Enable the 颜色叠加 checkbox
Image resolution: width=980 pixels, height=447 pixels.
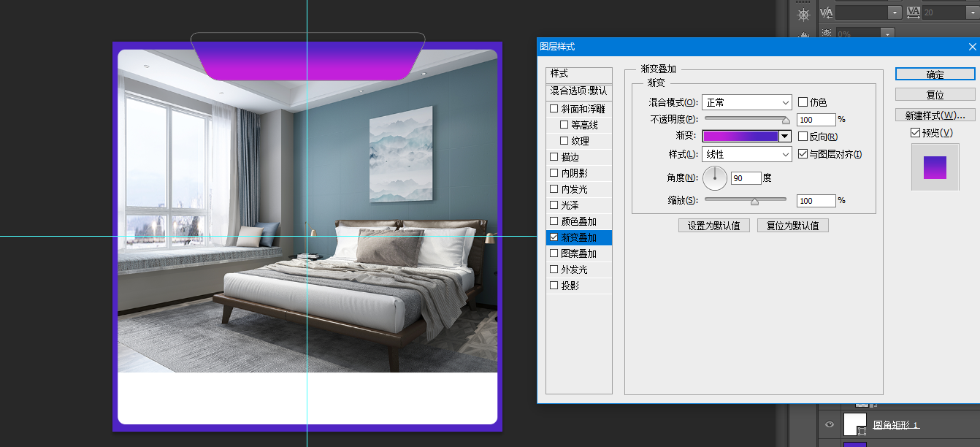[x=554, y=221]
